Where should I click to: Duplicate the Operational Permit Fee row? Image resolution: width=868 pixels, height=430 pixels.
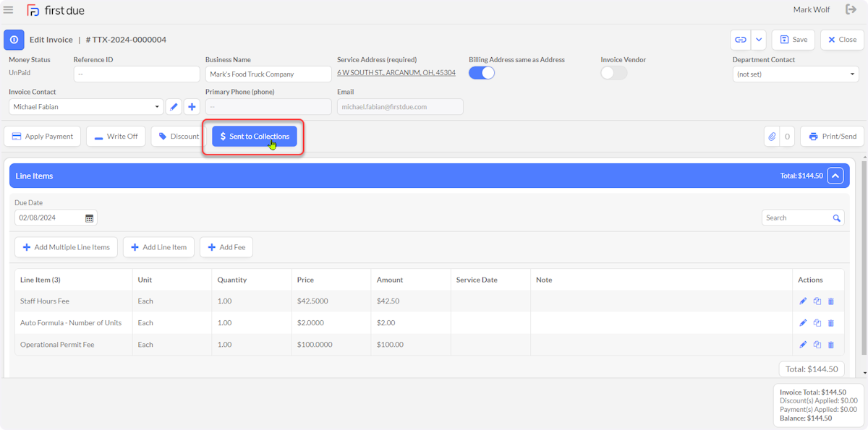817,345
